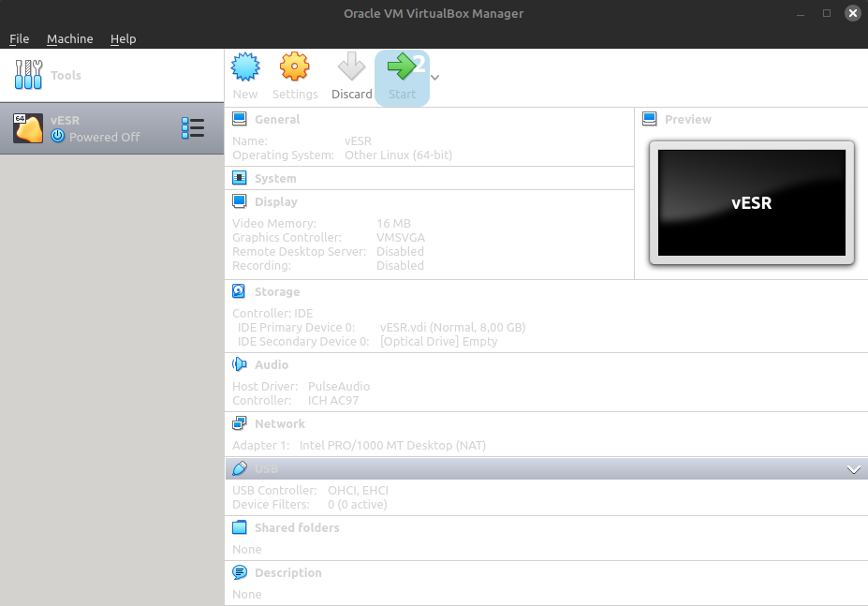Click the USB section plug icon
Screen dimensions: 868x606
click(239, 468)
